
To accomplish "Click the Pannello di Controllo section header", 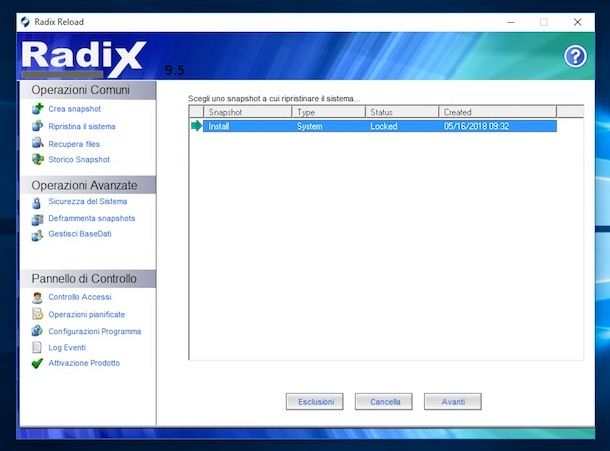I will 88,279.
